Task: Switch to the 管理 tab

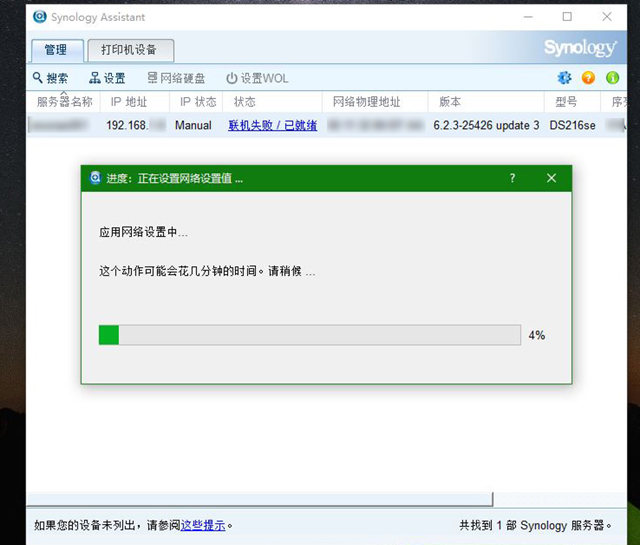Action: 57,50
